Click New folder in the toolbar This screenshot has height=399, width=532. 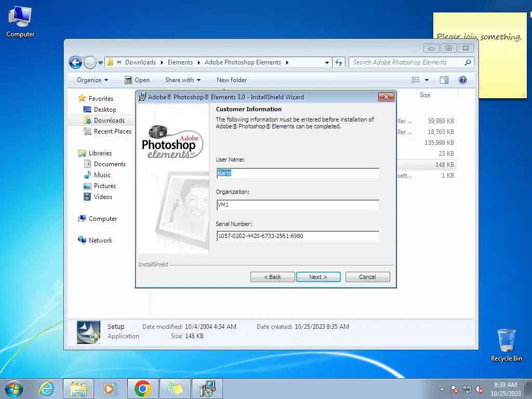(x=232, y=80)
